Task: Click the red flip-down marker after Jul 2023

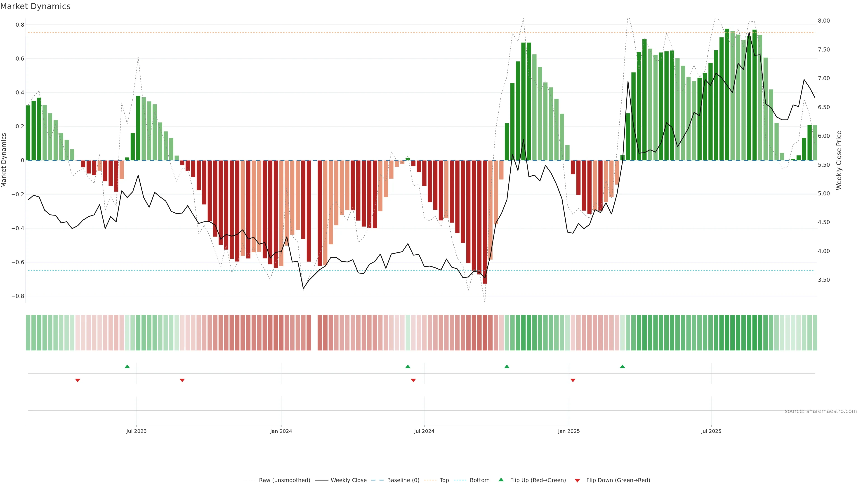Action: point(182,380)
